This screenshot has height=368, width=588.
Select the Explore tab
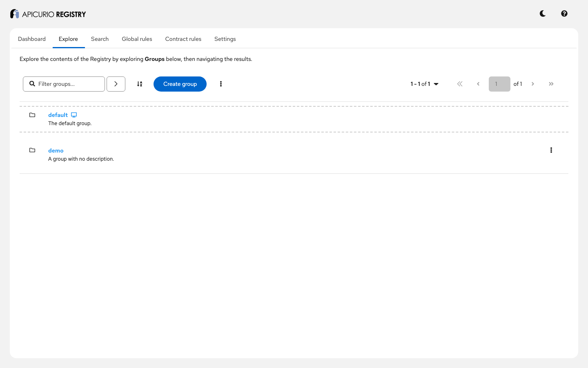[68, 39]
